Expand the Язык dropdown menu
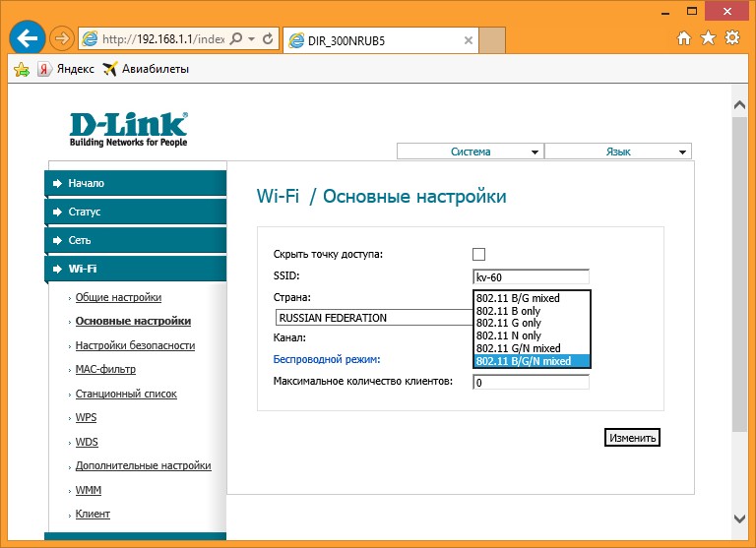The image size is (756, 548). [x=618, y=152]
